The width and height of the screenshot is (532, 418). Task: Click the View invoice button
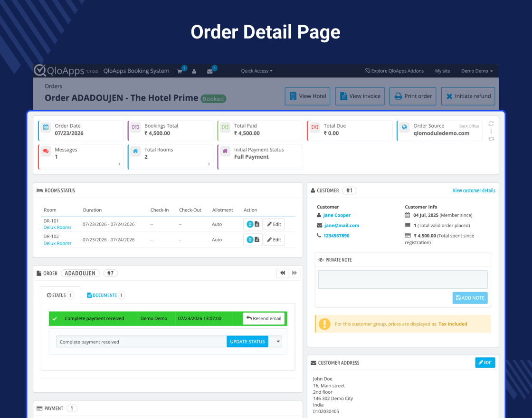(360, 96)
